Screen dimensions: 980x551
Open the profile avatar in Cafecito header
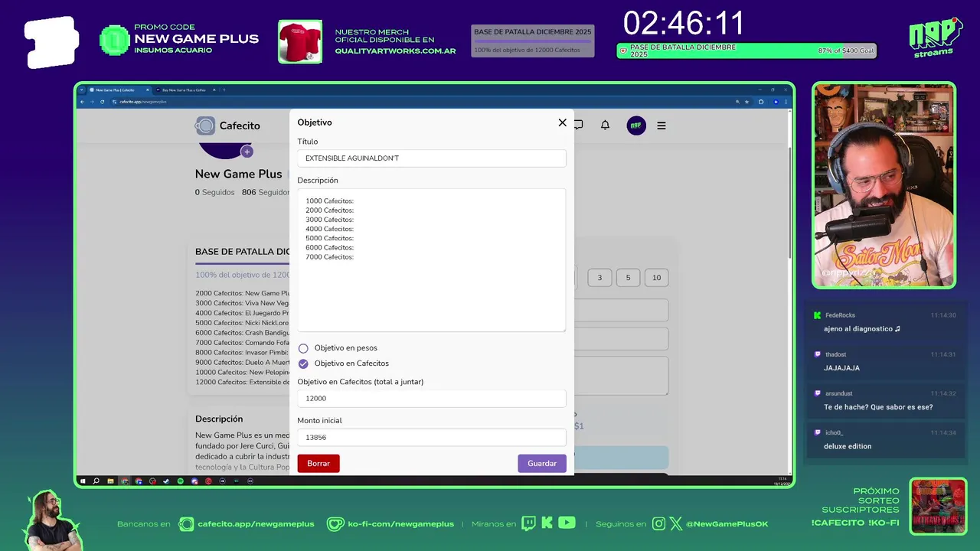click(636, 126)
